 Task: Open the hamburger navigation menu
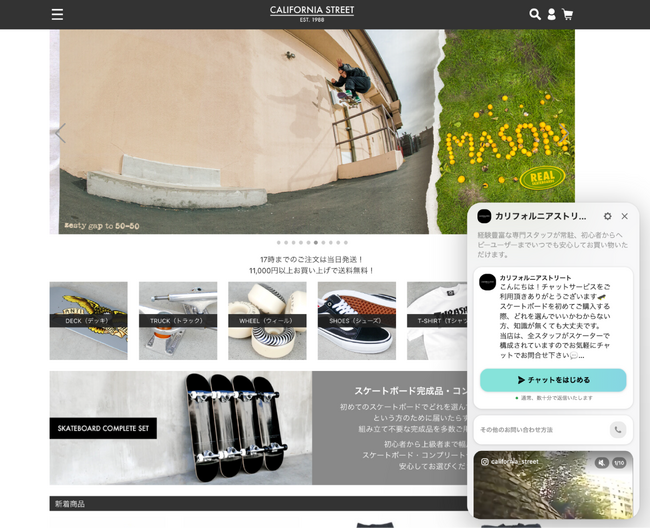click(57, 14)
